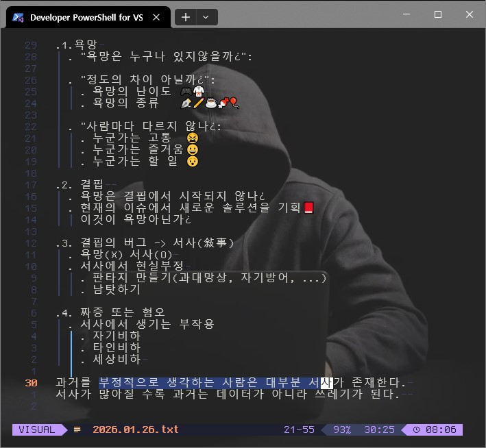The height and width of the screenshot is (448, 486).
Task: Click the line "정도의 차이 아닐까¿":
Action: coord(148,80)
